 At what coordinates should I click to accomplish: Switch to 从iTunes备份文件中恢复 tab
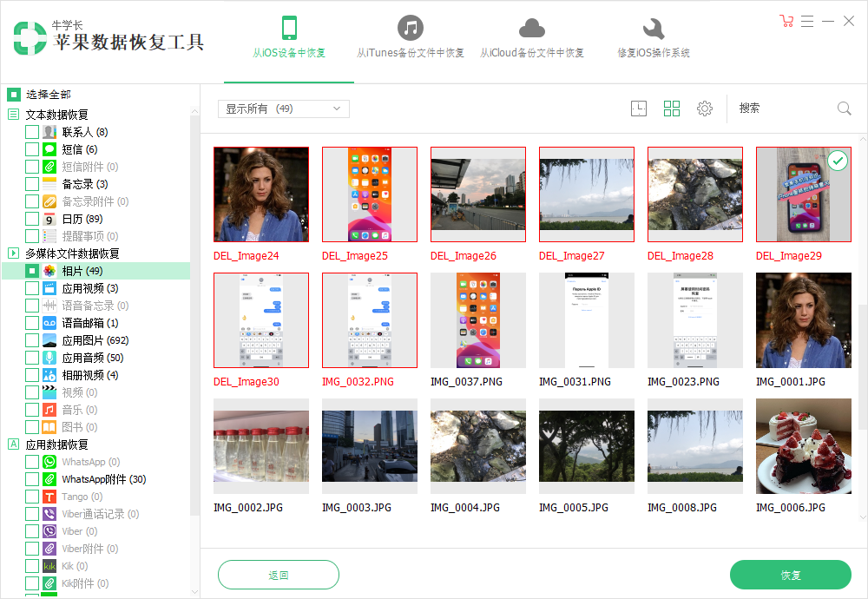[411, 37]
